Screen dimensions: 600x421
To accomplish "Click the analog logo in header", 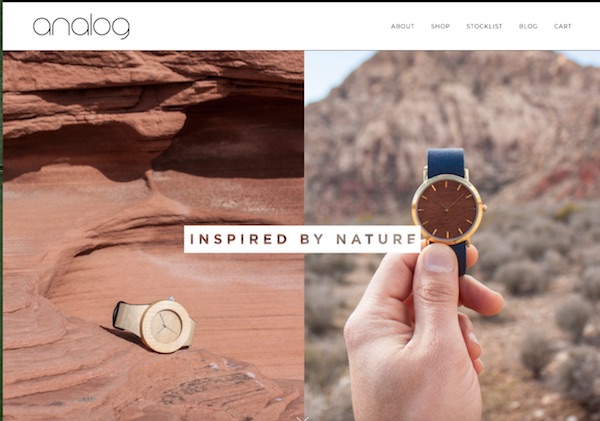I will click(81, 26).
